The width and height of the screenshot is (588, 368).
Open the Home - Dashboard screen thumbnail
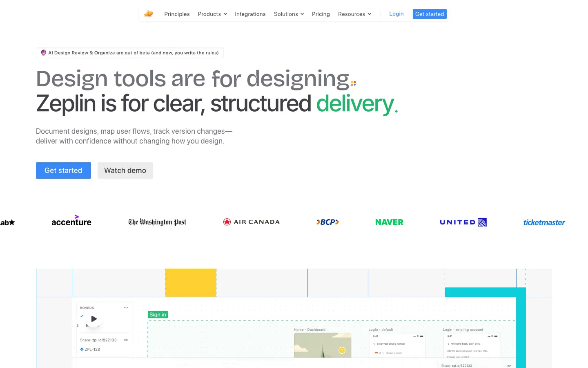323,346
